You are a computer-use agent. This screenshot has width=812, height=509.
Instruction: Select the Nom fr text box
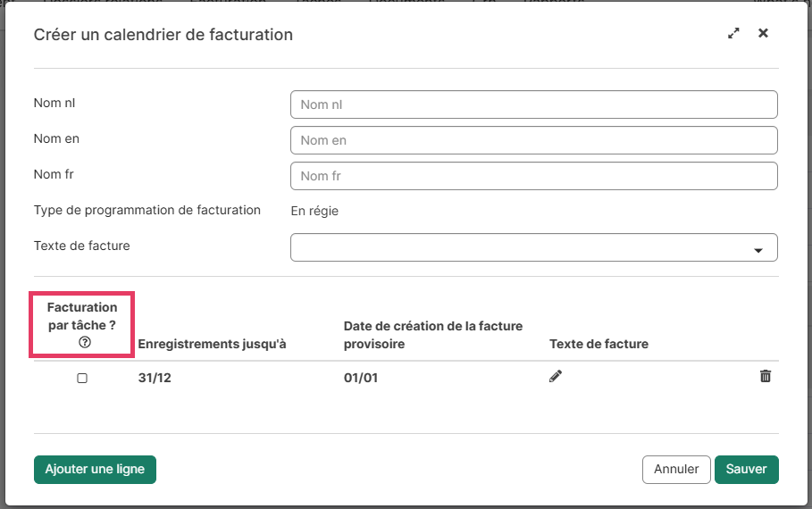533,176
